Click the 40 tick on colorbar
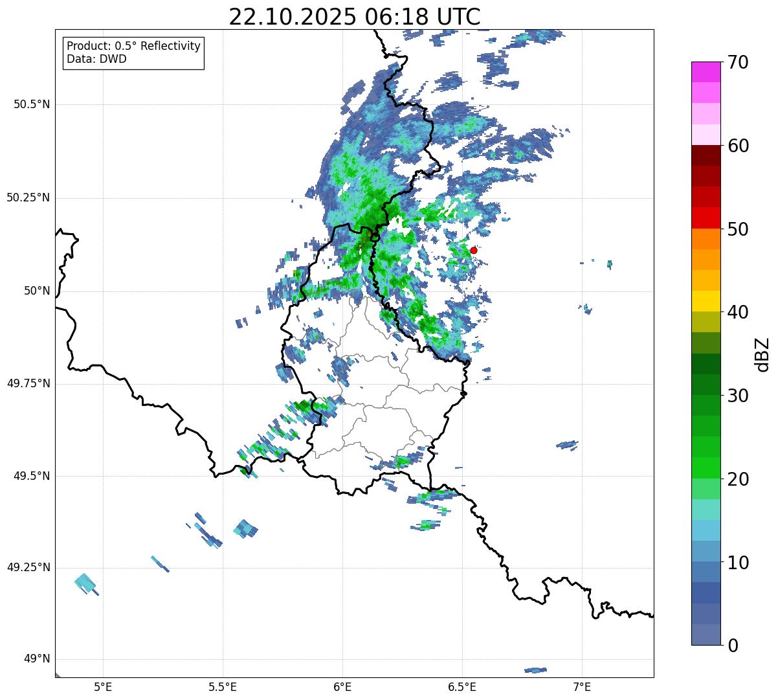The width and height of the screenshot is (778, 700). click(739, 312)
